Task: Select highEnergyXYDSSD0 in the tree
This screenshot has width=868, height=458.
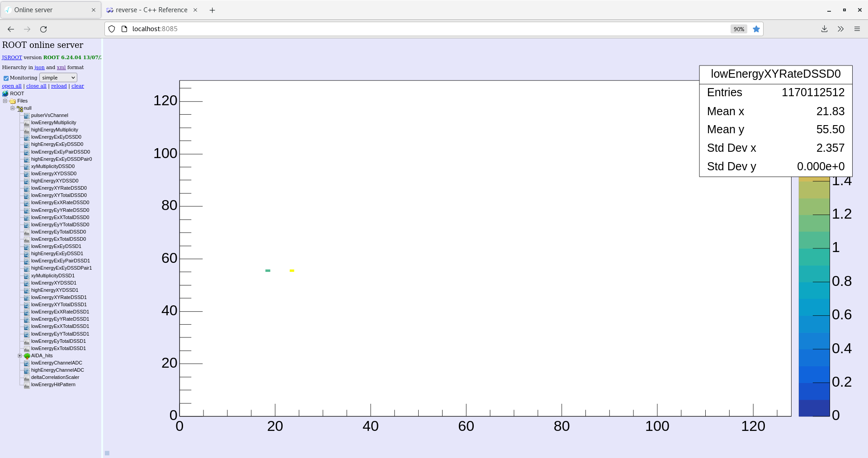Action: click(55, 181)
